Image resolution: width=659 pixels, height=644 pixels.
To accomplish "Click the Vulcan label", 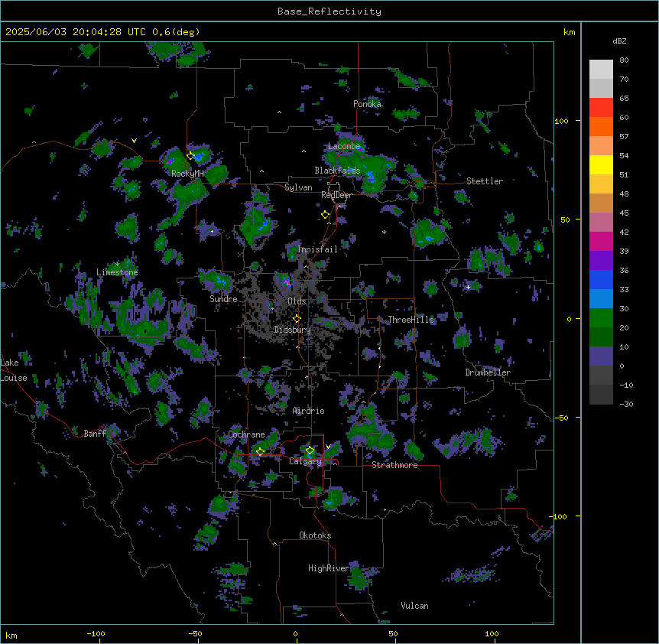I will [414, 606].
